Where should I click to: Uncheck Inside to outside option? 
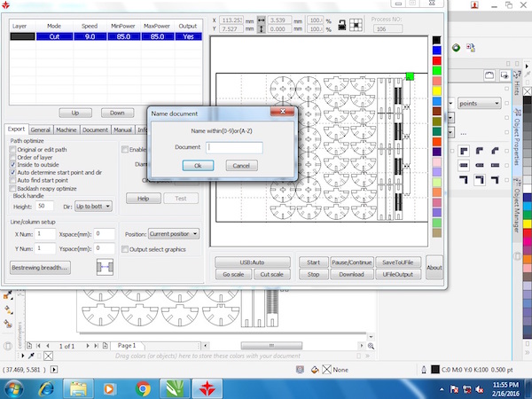[13, 165]
